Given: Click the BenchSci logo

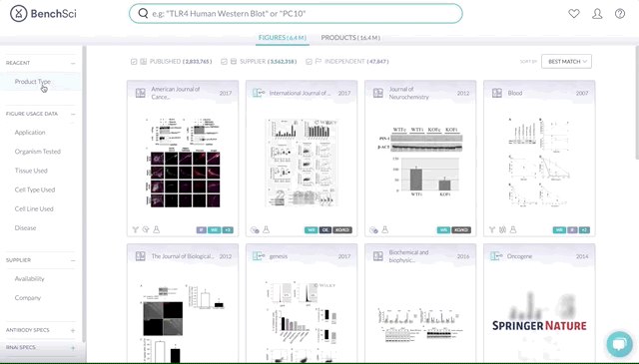Looking at the screenshot, I should click(43, 13).
